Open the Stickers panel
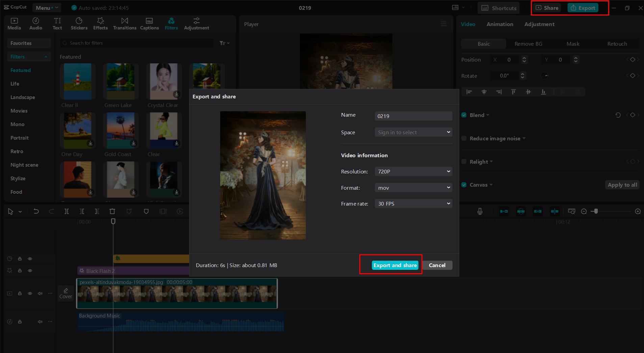Screen dimensions: 644x353 click(x=79, y=24)
